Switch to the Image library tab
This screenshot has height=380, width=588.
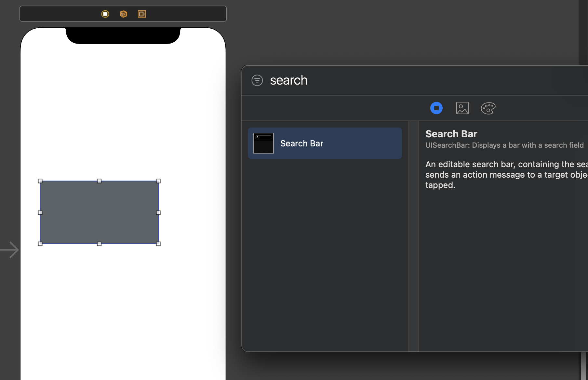[462, 108]
